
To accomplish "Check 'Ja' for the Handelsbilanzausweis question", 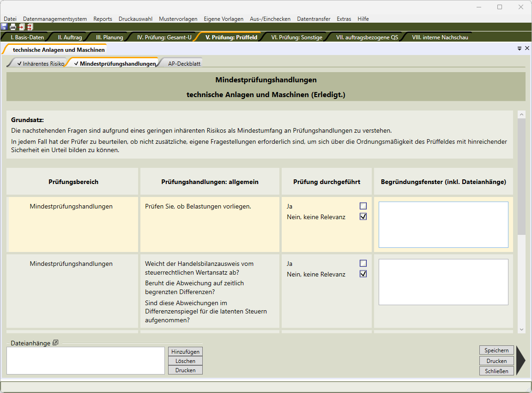I will pos(363,264).
